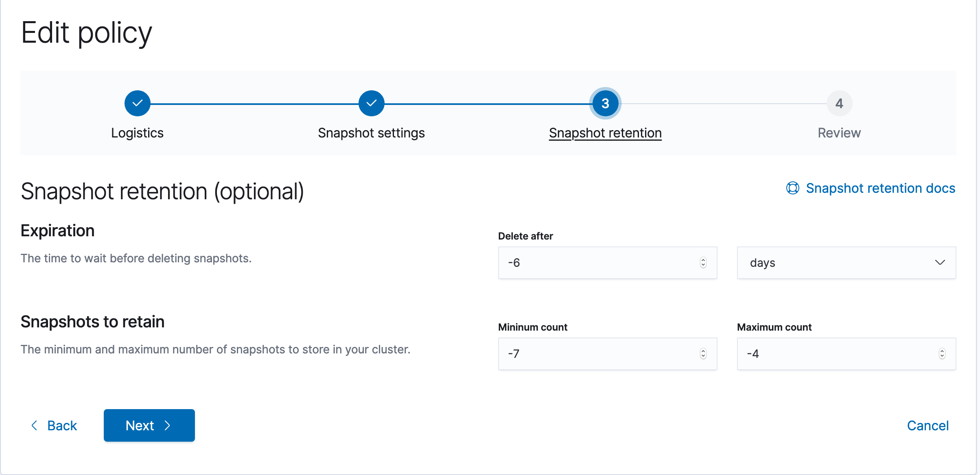Select step 3 Snapshot retention circle
Viewport: 980px width, 475px height.
pos(605,103)
